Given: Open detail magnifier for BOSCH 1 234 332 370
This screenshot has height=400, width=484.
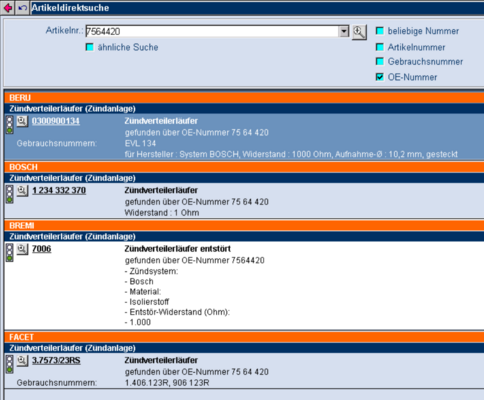Looking at the screenshot, I should pyautogui.click(x=22, y=191).
